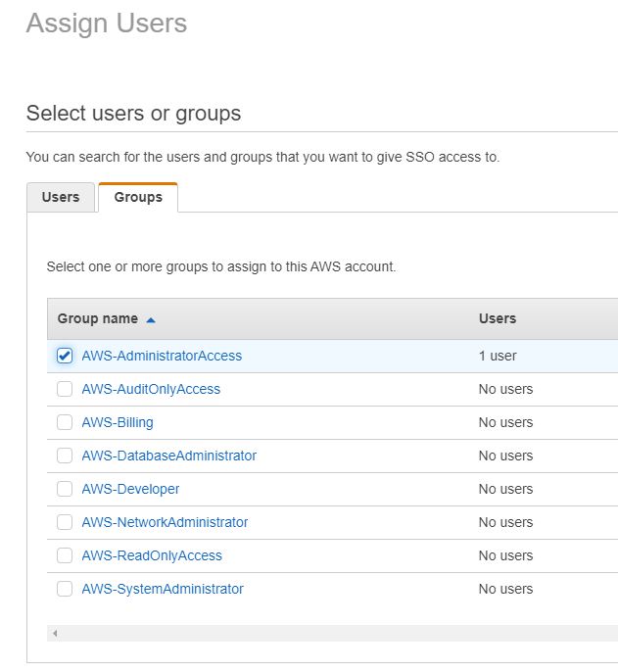The height and width of the screenshot is (672, 618).
Task: Enable the AWS-Developer group checkbox
Action: coord(65,489)
